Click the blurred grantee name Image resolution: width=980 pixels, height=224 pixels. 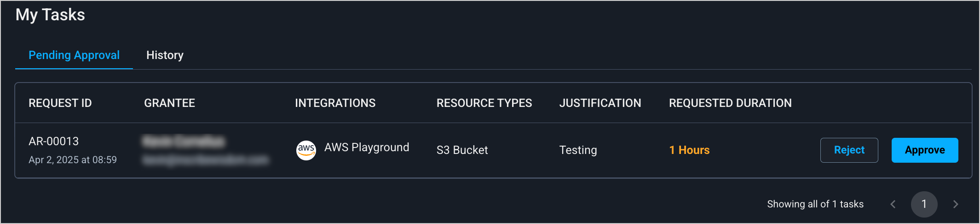[184, 141]
